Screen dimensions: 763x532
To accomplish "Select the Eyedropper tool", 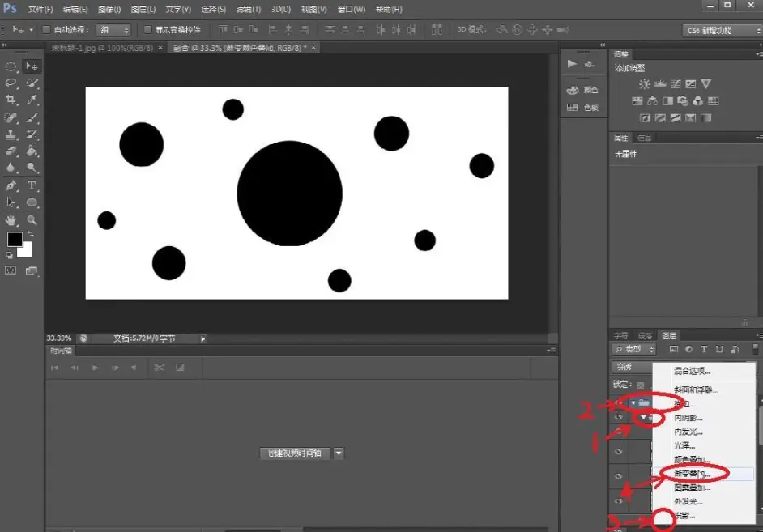I will (32, 100).
